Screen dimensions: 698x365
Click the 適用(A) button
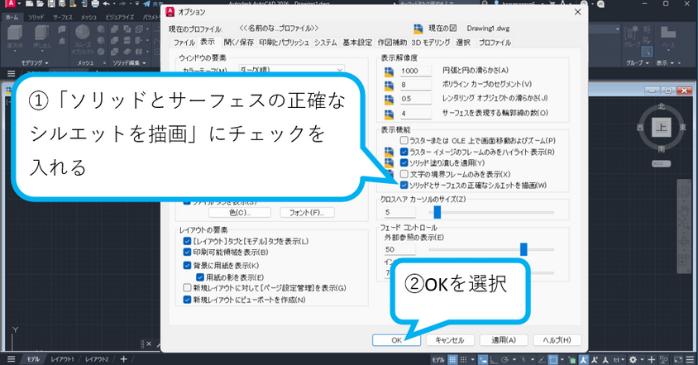coord(503,340)
